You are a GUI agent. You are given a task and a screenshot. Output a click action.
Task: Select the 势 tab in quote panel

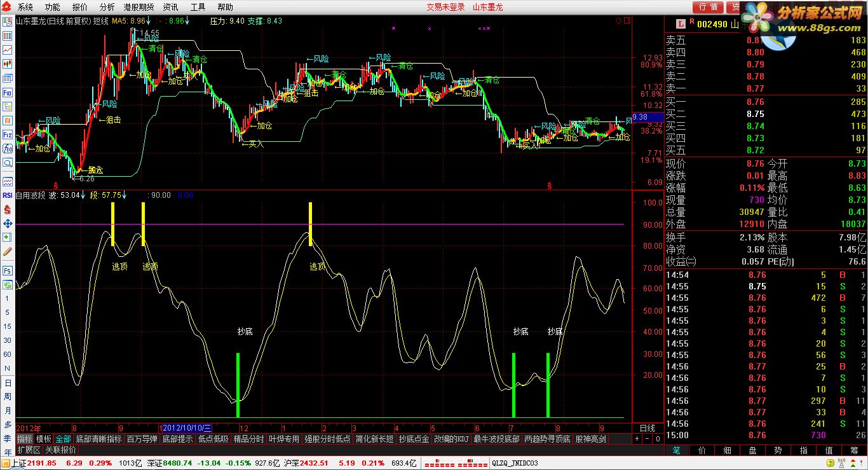pos(778,450)
